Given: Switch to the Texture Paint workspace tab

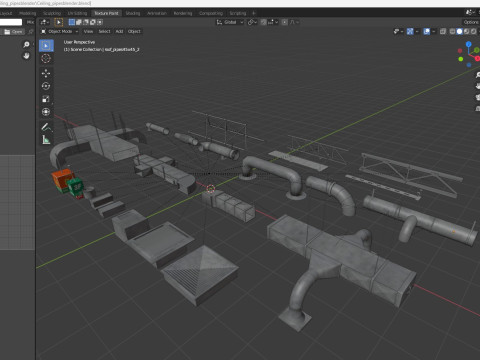Looking at the screenshot, I should [x=106, y=13].
